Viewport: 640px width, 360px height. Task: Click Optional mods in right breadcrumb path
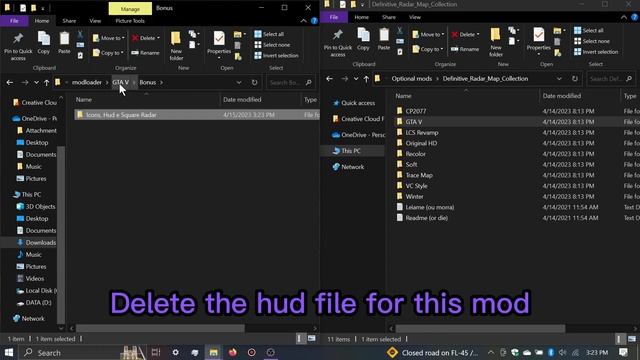point(411,79)
